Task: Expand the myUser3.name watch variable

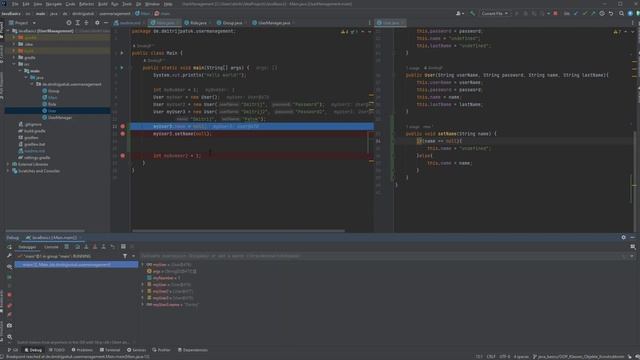Action: pyautogui.click(x=143, y=304)
